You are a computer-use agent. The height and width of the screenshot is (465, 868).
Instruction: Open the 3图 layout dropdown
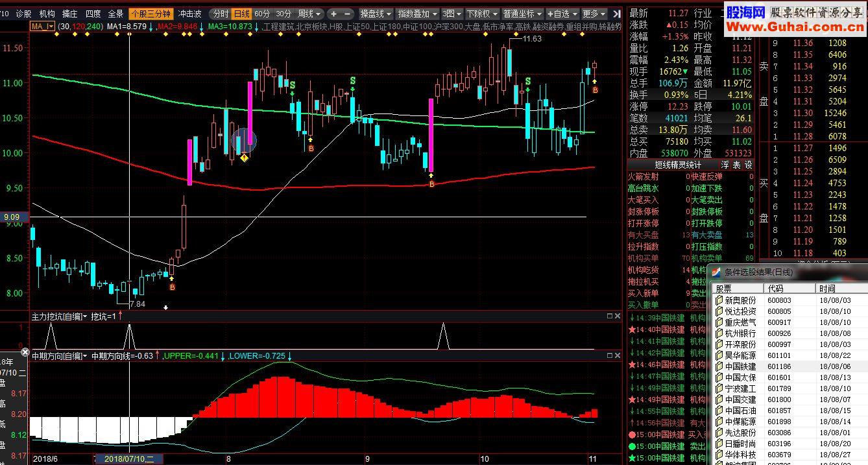pyautogui.click(x=451, y=14)
